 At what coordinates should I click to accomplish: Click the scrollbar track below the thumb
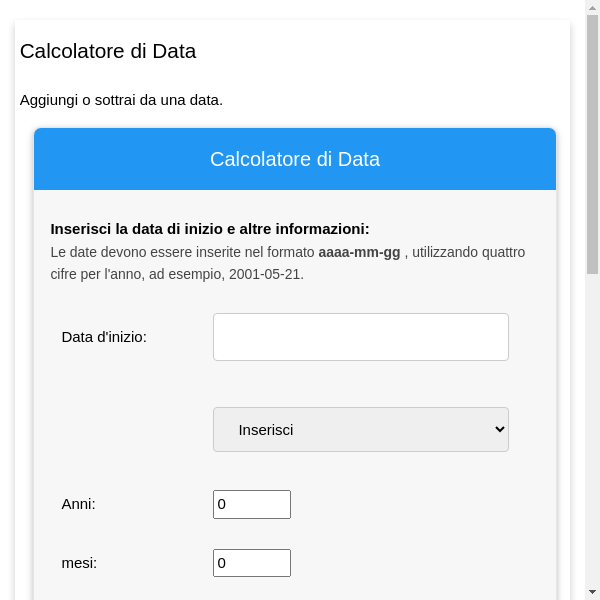pyautogui.click(x=592, y=430)
